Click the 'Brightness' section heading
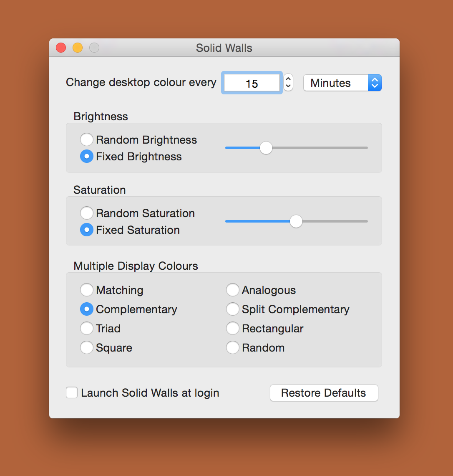This screenshot has height=476, width=453. pyautogui.click(x=101, y=116)
